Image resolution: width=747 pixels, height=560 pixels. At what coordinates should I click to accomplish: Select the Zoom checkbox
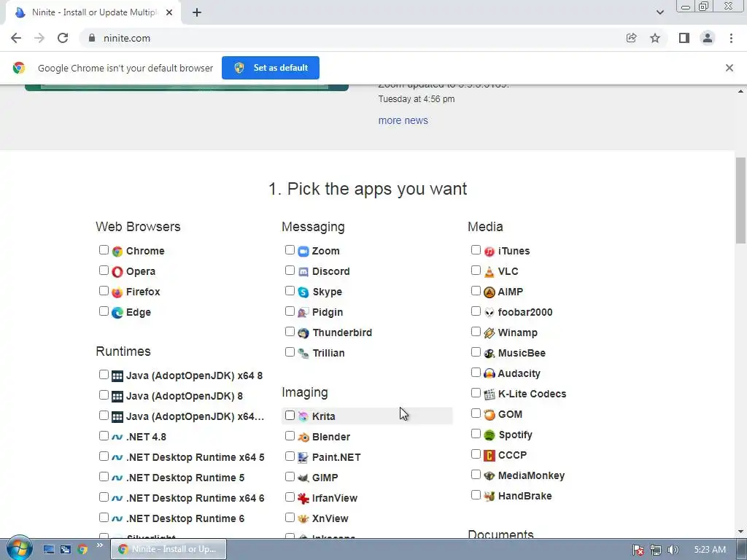pyautogui.click(x=290, y=250)
